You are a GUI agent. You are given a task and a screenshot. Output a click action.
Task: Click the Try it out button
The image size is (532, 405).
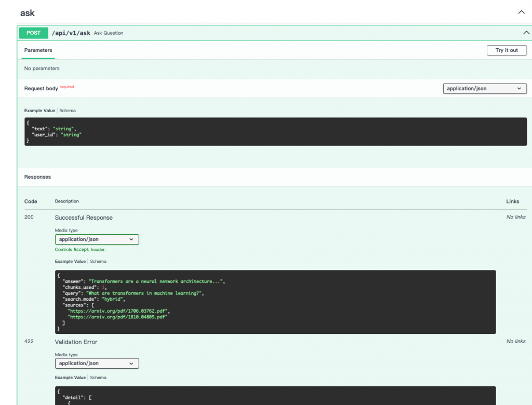[x=507, y=50]
